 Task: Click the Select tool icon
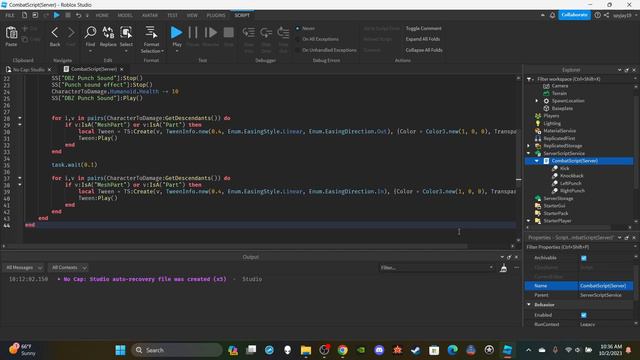(x=126, y=33)
